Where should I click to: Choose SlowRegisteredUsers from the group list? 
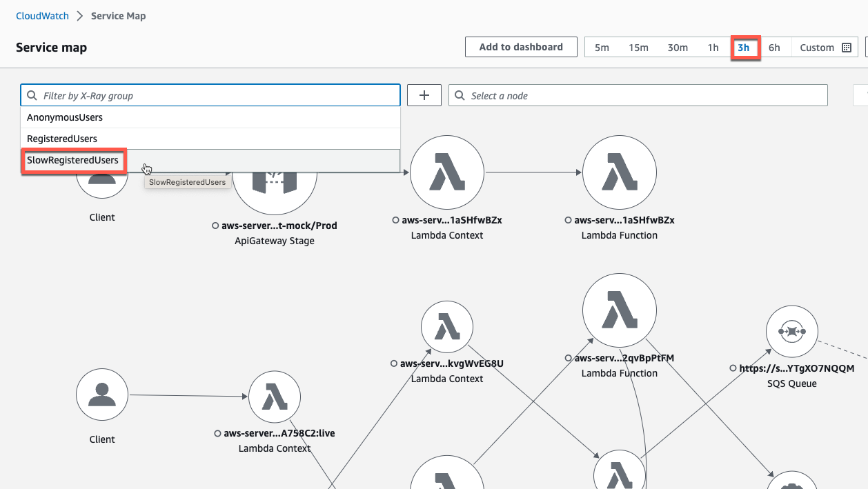pyautogui.click(x=210, y=160)
